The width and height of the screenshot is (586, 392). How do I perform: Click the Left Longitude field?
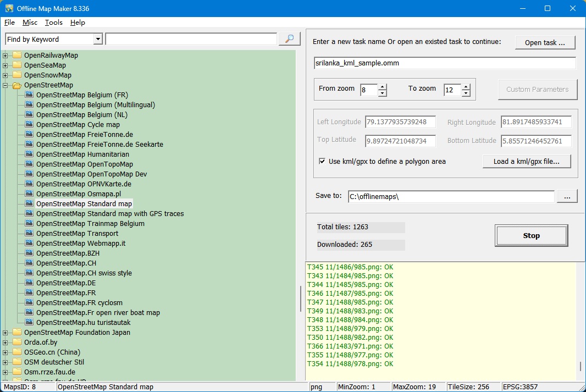pyautogui.click(x=400, y=122)
